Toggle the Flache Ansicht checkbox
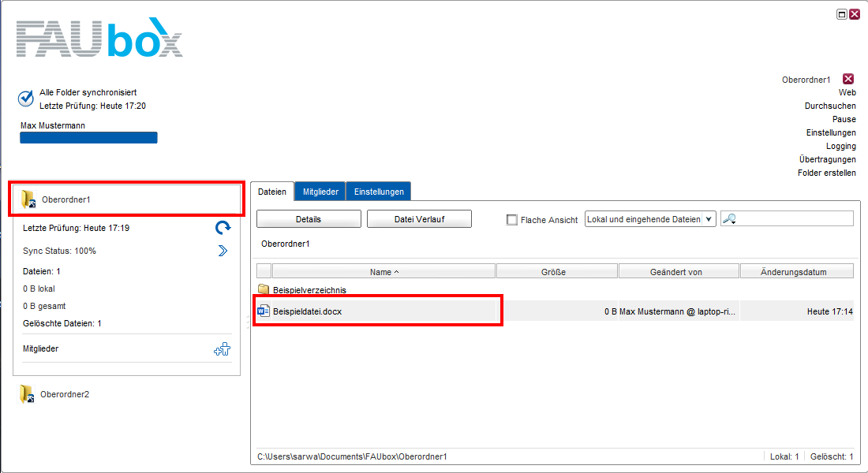 (512, 220)
